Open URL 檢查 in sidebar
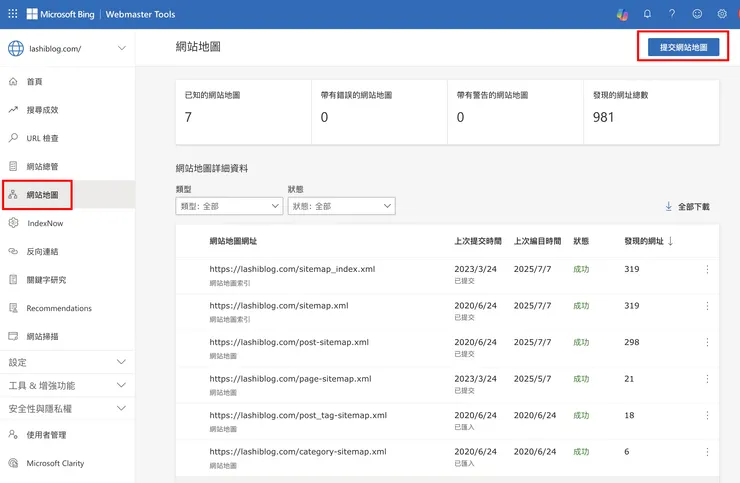 42,138
